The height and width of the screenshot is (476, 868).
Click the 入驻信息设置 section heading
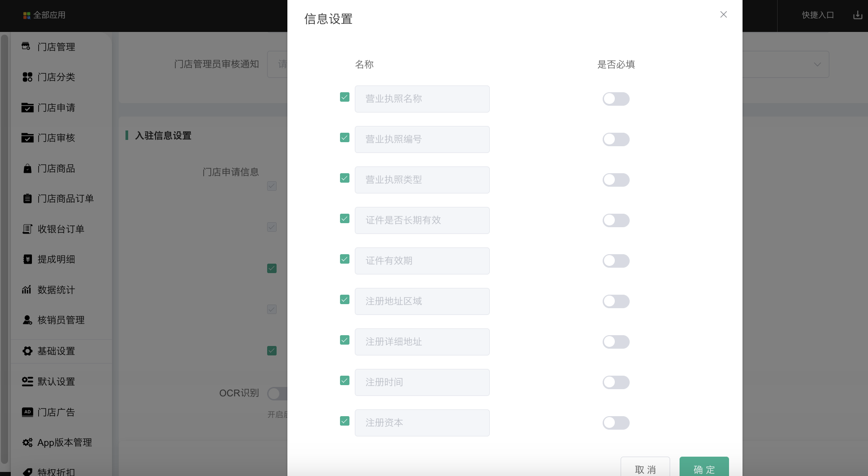click(163, 135)
